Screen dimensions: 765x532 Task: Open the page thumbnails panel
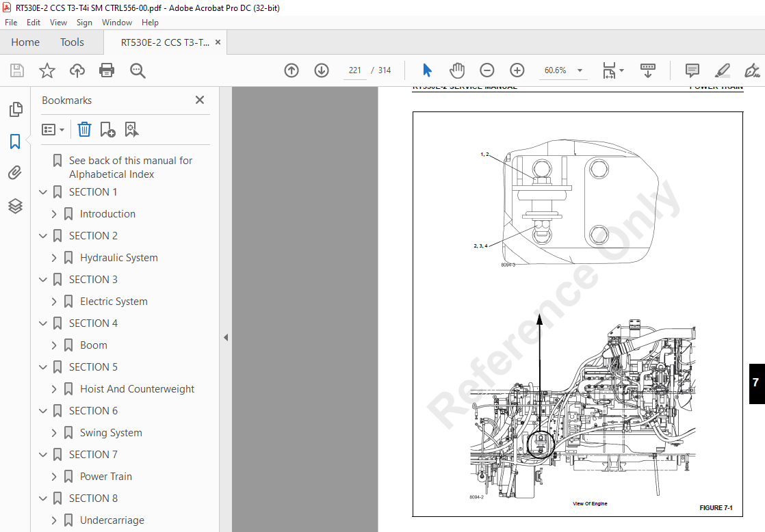(16, 109)
